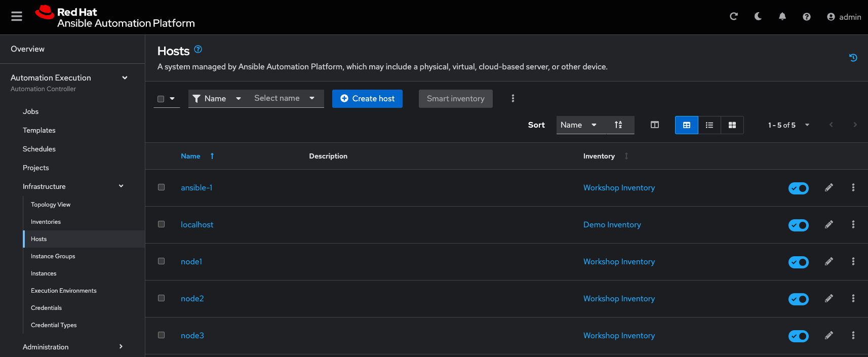
Task: Tick the checkbox for node3
Action: point(161,335)
